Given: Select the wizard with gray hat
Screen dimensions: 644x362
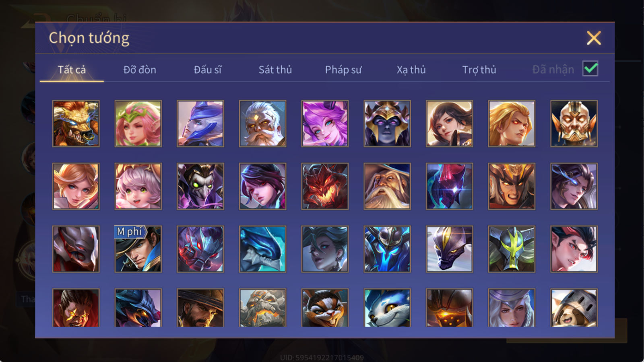Looking at the screenshot, I should coord(387,186).
